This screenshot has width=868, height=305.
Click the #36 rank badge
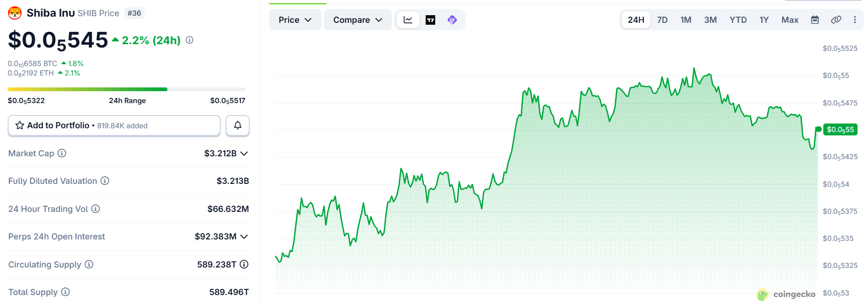(x=134, y=13)
